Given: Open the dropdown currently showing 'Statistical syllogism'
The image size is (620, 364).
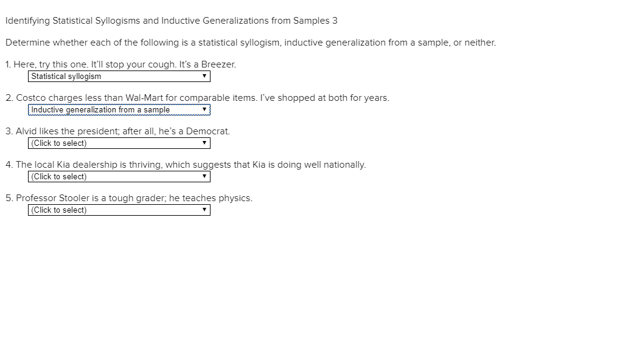Looking at the screenshot, I should pos(119,76).
